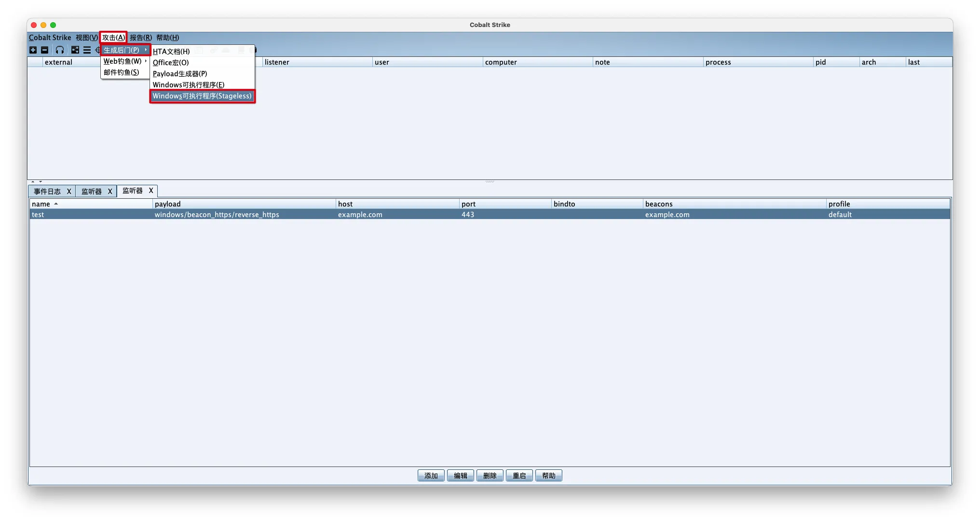
Task: Click the 编辑 button
Action: [461, 476]
